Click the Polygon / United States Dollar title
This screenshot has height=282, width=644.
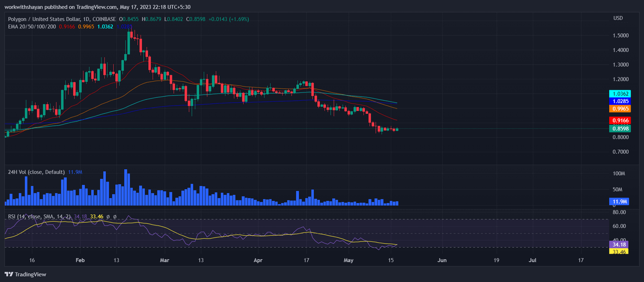click(x=49, y=19)
